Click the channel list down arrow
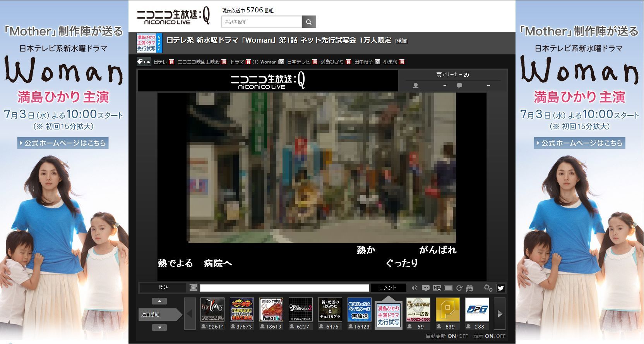The width and height of the screenshot is (644, 344). point(159,327)
